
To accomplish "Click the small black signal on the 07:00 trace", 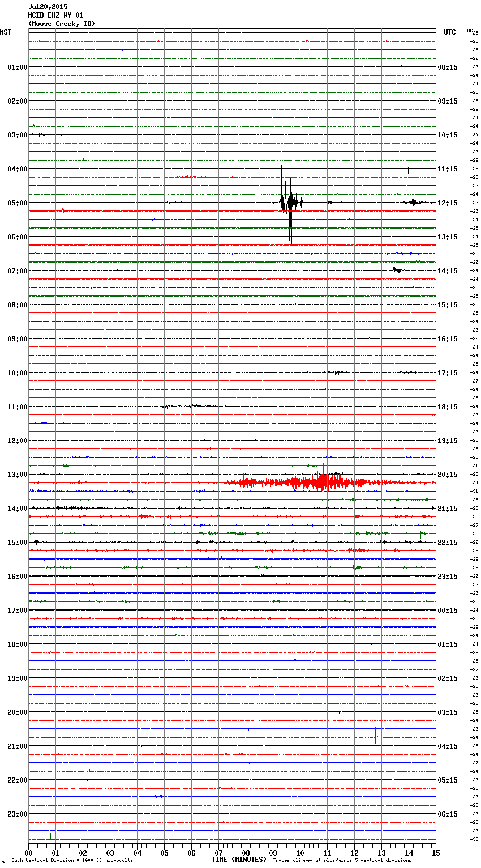I will 398,270.
